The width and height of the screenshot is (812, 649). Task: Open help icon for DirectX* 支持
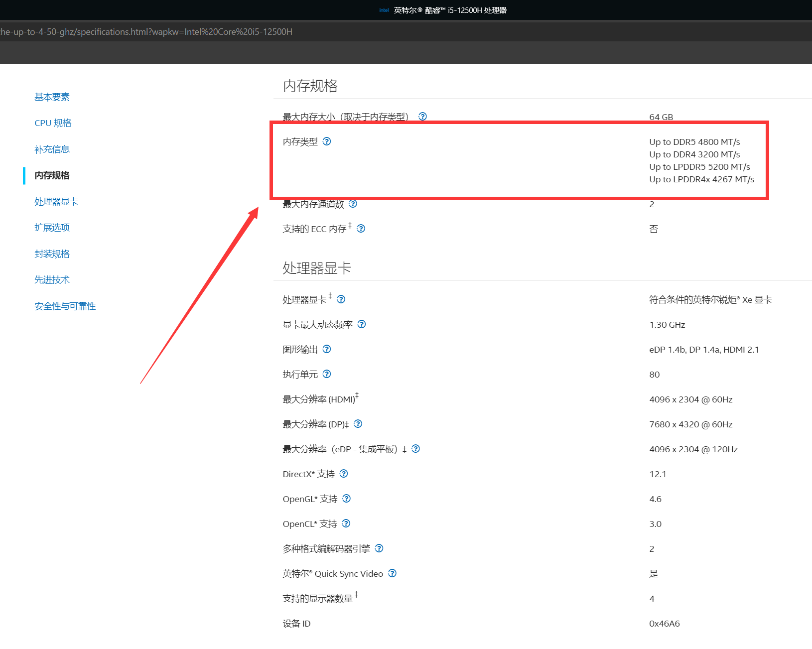(x=344, y=474)
